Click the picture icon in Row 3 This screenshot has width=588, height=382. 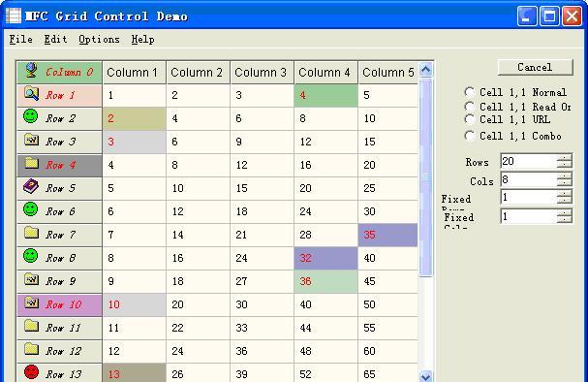click(32, 140)
